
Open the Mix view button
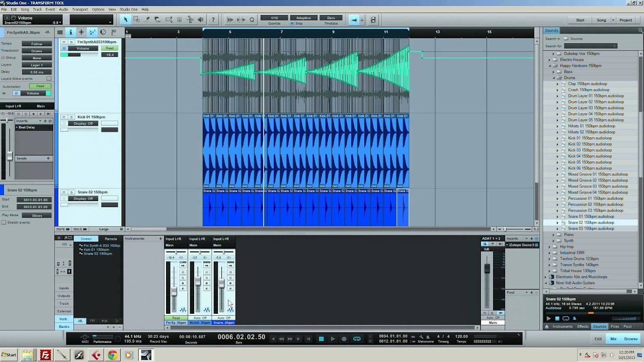point(613,339)
